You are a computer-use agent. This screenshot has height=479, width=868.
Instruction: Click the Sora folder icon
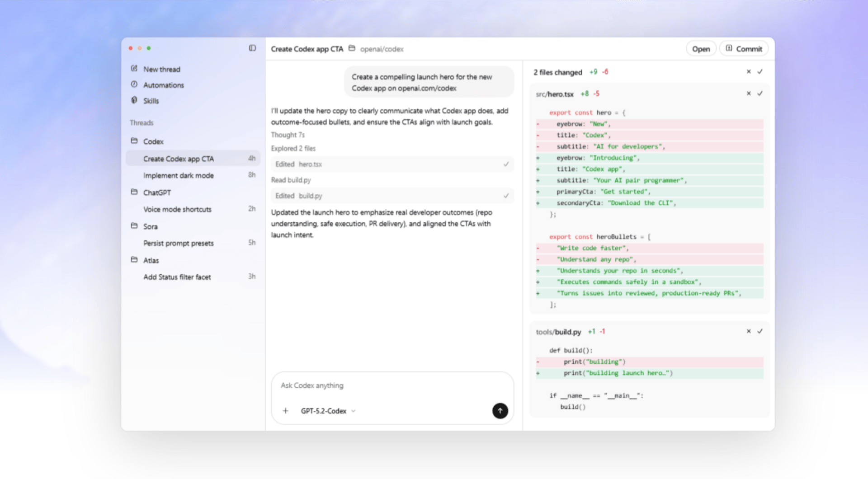pyautogui.click(x=134, y=226)
